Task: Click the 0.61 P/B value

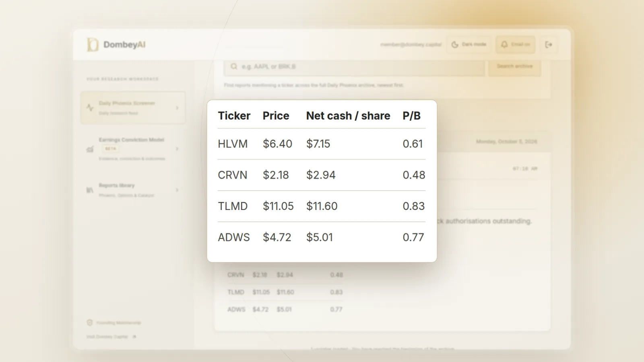Action: [413, 144]
